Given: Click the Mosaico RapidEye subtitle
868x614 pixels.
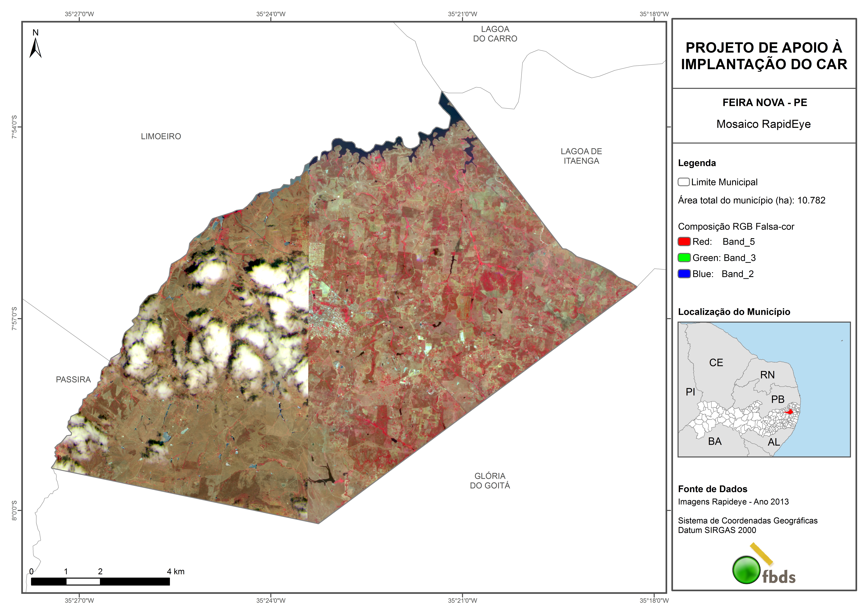Looking at the screenshot, I should click(x=763, y=124).
